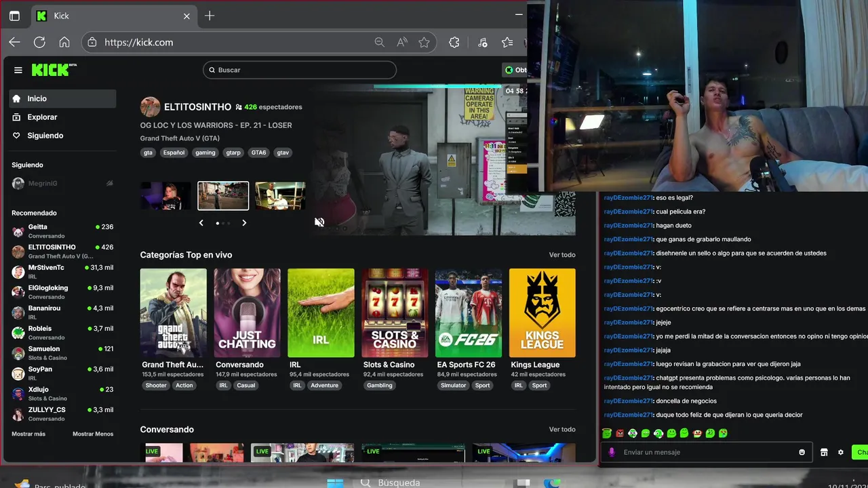The width and height of the screenshot is (868, 488).
Task: Open chat settings gear
Action: [x=841, y=452]
